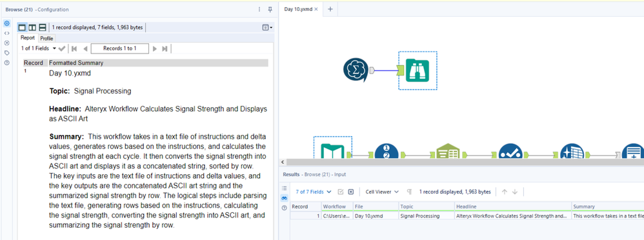Click the Summary column header in Results
This screenshot has width=644, height=240.
pyautogui.click(x=608, y=206)
